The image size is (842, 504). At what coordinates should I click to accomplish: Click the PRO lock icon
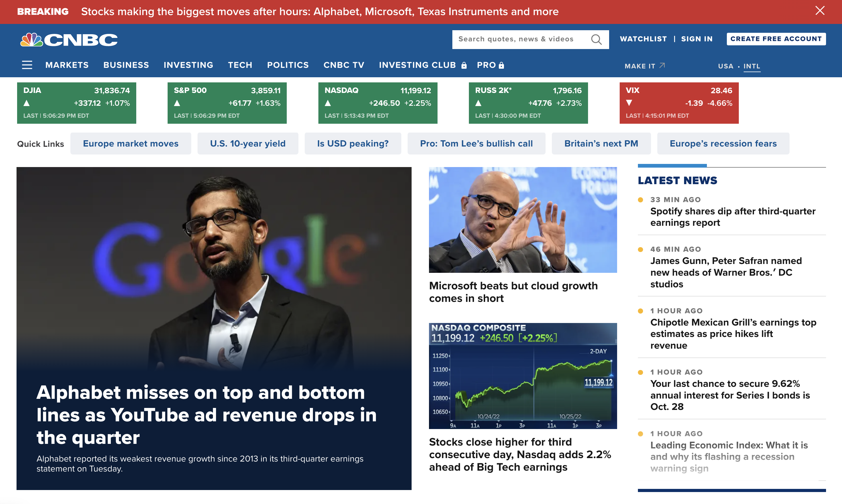click(x=501, y=65)
